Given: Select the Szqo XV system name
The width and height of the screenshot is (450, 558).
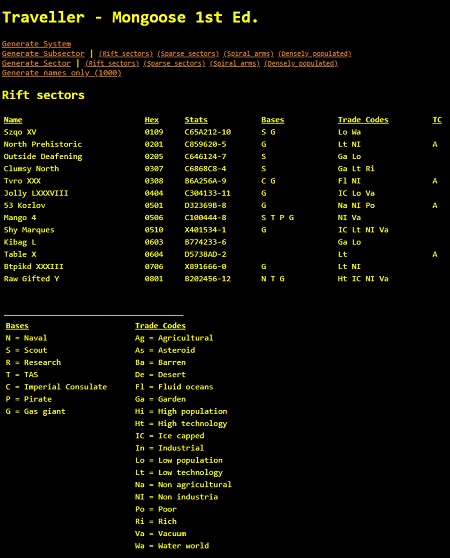Looking at the screenshot, I should click(20, 132).
